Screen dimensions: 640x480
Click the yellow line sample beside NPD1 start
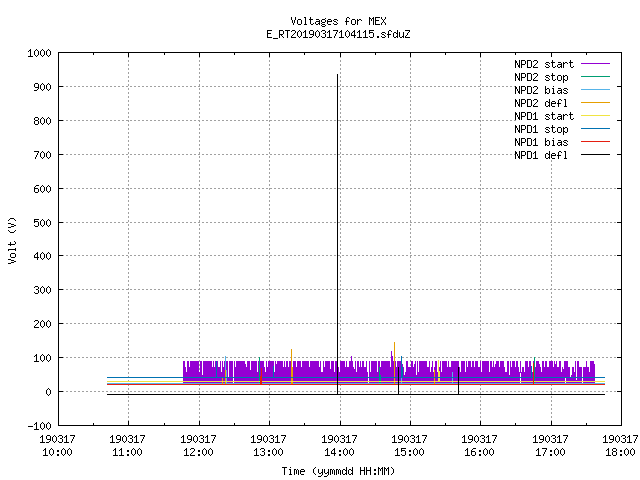pyautogui.click(x=595, y=116)
